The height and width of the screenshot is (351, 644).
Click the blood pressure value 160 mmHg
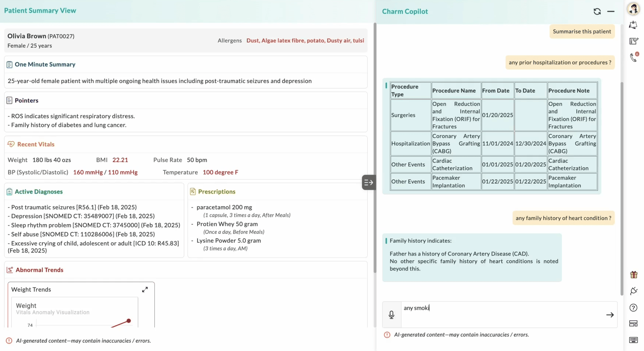click(88, 173)
